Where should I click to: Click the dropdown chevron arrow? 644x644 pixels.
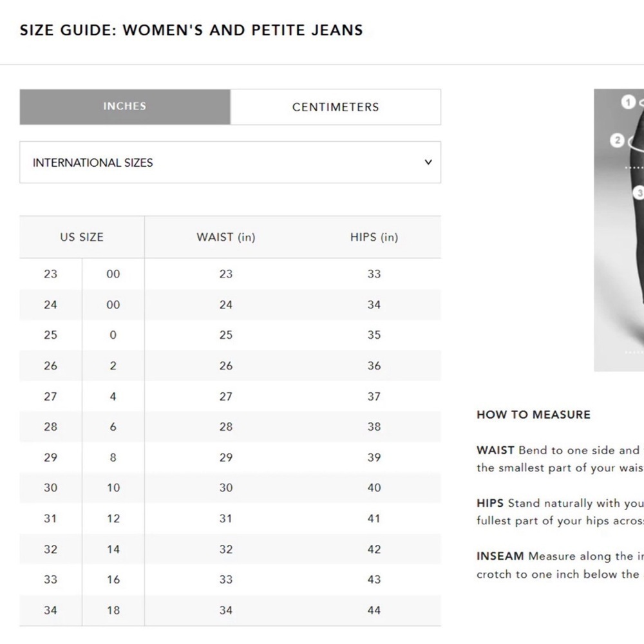click(x=428, y=162)
